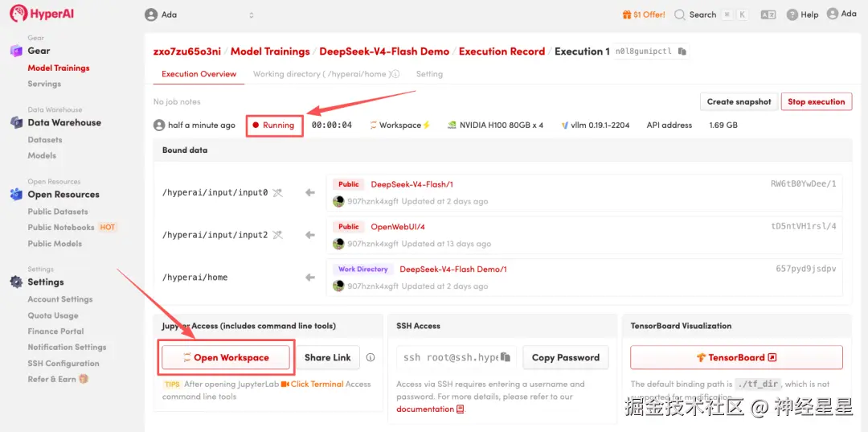Open DeepSeek-V4-Flash/1 bound data link
Viewport: 868px width, 432px height.
click(x=411, y=184)
